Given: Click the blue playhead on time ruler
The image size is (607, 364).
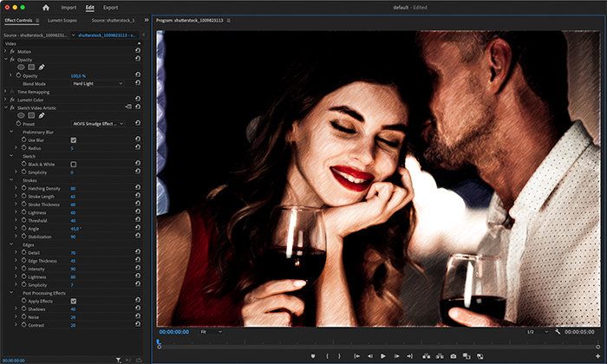Looking at the screenshot, I should [x=159, y=341].
